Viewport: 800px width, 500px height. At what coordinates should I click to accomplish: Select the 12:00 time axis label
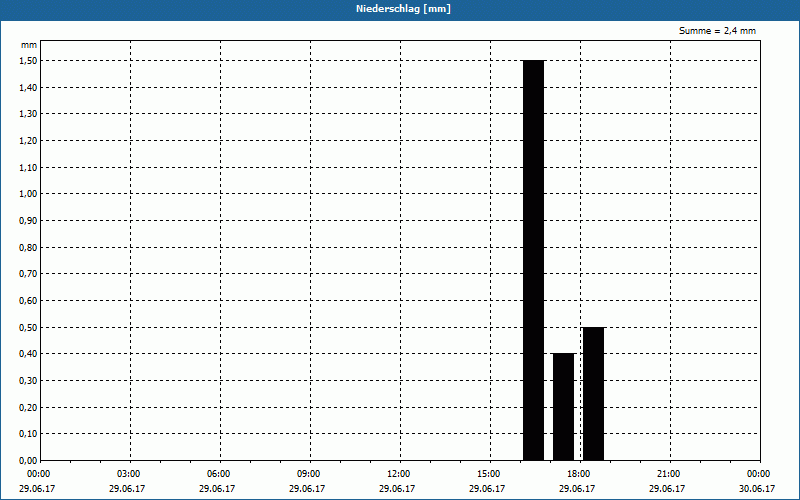(398, 474)
